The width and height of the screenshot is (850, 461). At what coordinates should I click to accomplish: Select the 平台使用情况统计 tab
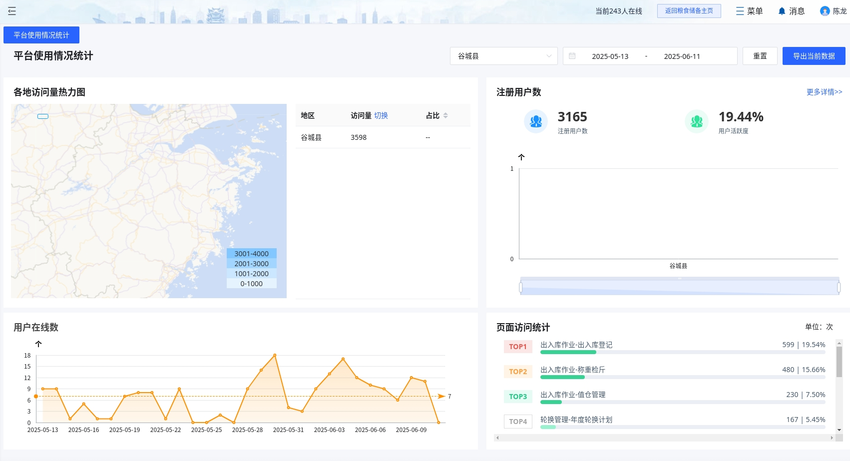[41, 35]
